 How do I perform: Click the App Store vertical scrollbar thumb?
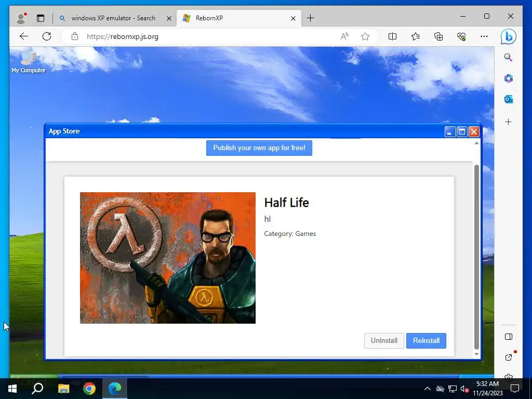pyautogui.click(x=476, y=257)
